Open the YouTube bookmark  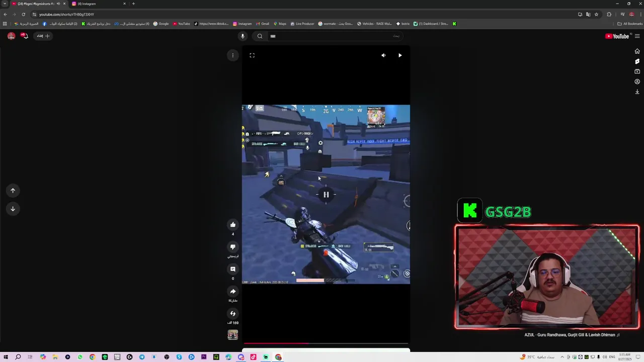tap(182, 24)
